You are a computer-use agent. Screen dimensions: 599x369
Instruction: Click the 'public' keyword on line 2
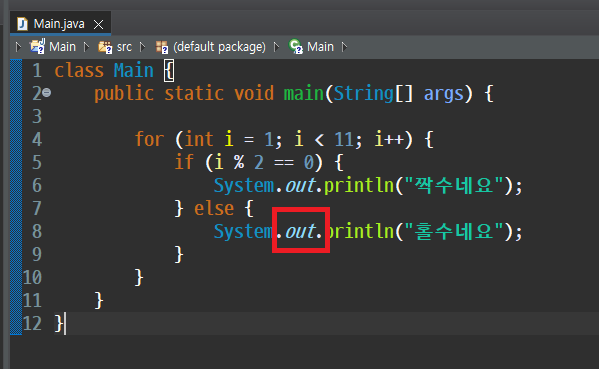[124, 94]
